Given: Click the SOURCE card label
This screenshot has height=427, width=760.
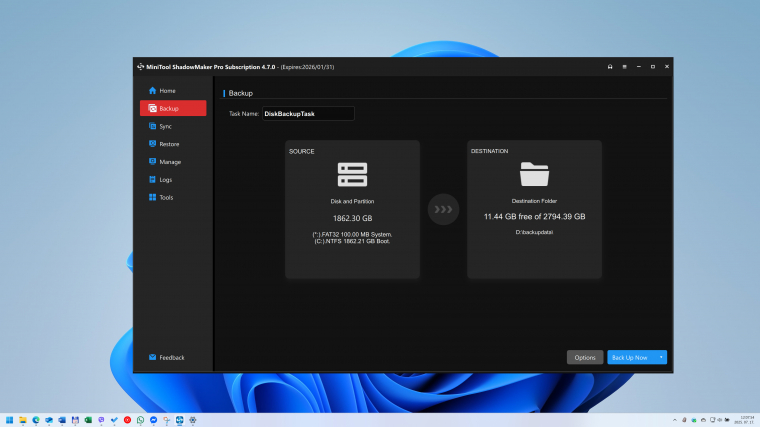Looking at the screenshot, I should (301, 152).
